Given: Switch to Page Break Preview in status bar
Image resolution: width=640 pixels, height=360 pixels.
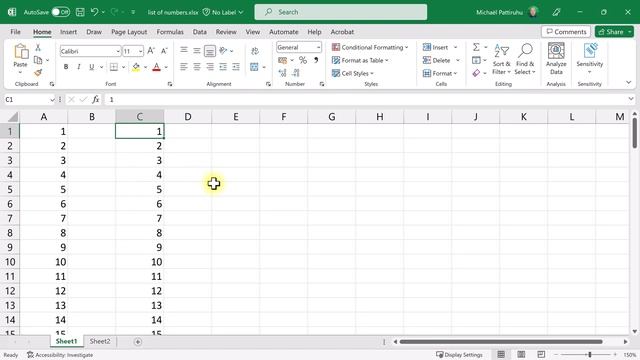Looking at the screenshot, I should (541, 354).
